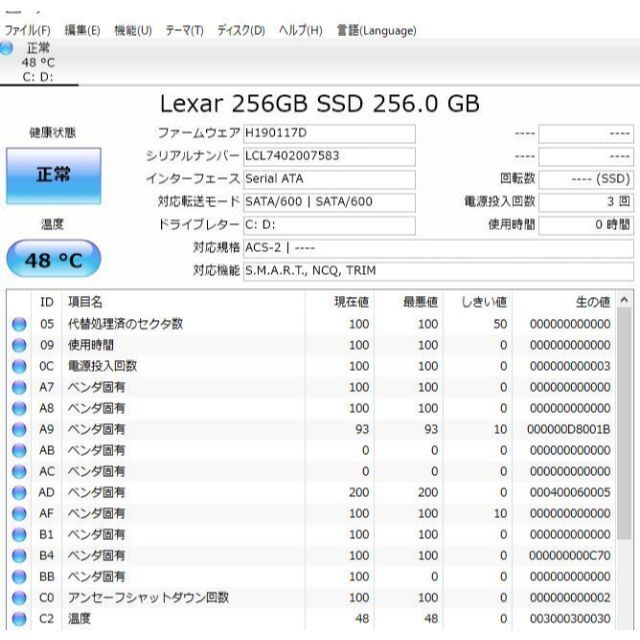Click the current value 200 in row AD
Image resolution: width=640 pixels, height=640 pixels.
359,493
